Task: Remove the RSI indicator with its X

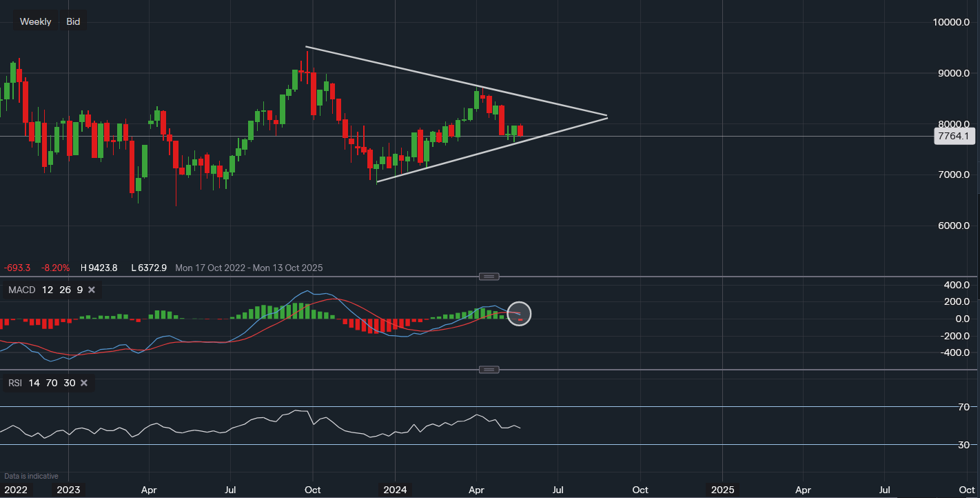Action: pos(84,383)
